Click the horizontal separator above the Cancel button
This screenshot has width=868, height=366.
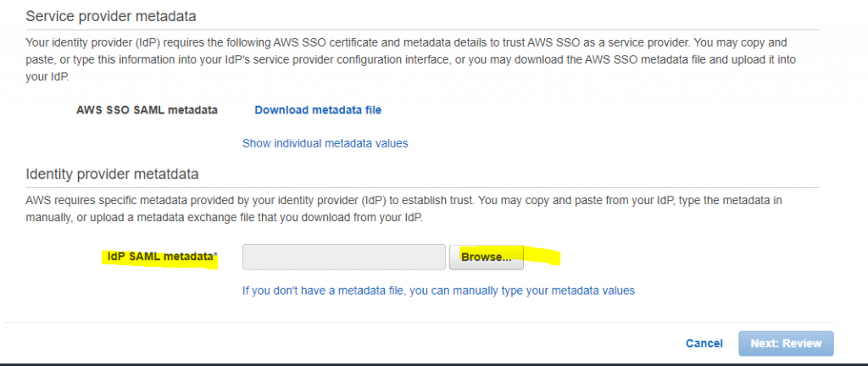tap(422, 323)
